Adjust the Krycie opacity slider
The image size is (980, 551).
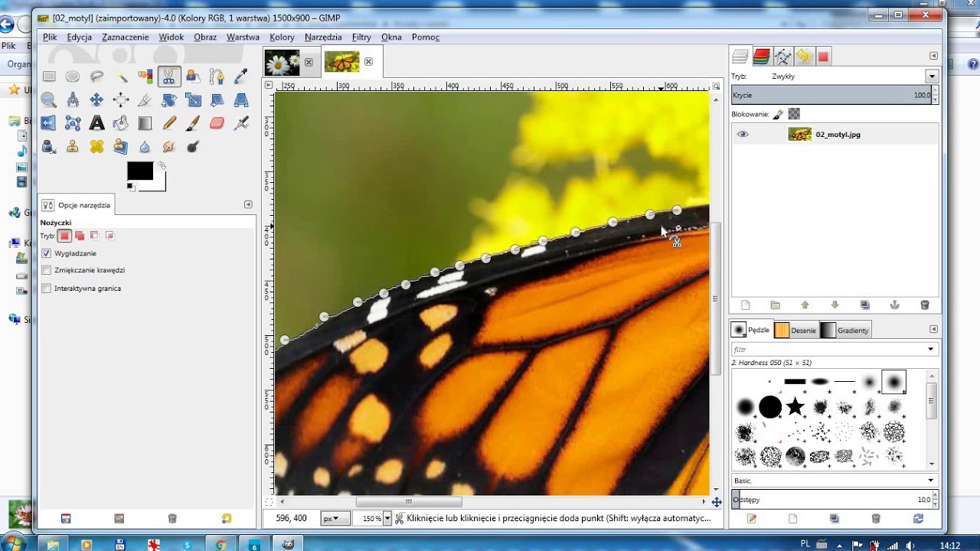click(831, 96)
